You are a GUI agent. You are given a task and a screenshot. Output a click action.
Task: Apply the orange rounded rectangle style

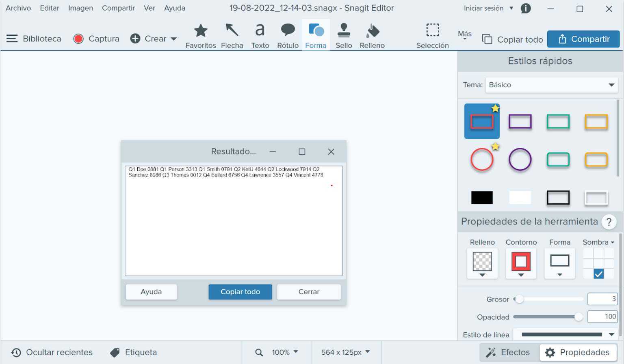[x=596, y=159]
